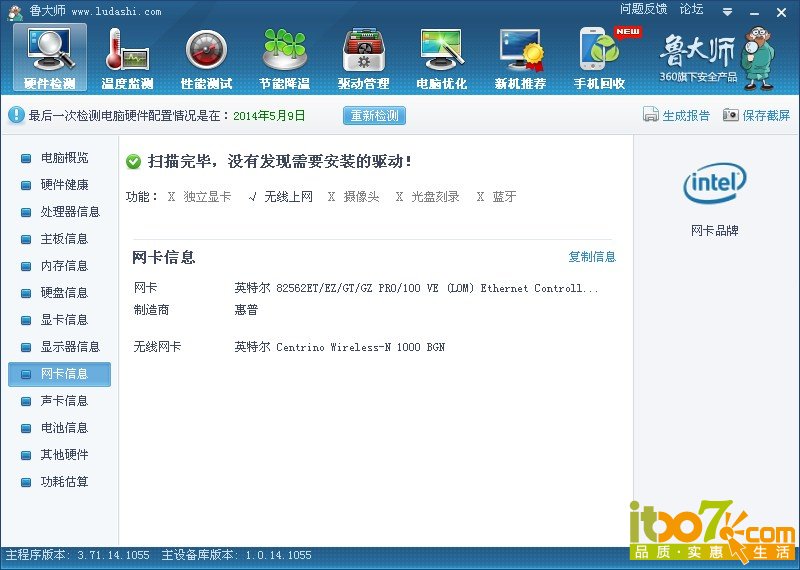Click the manufacturer value 惠普

tap(246, 310)
